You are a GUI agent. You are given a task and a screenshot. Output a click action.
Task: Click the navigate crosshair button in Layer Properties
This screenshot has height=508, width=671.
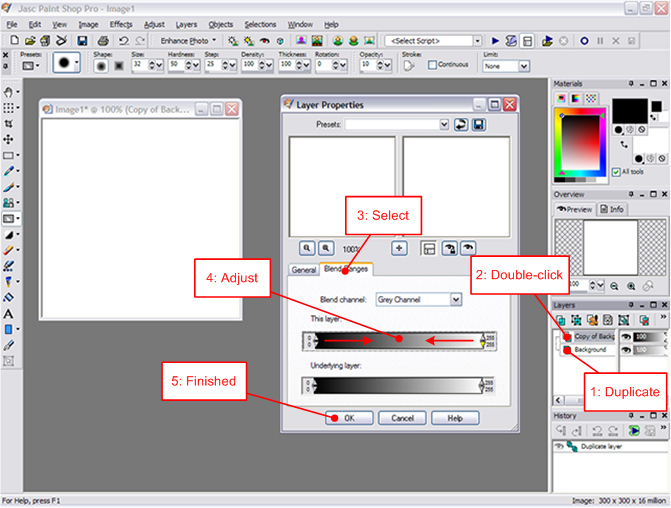point(399,248)
